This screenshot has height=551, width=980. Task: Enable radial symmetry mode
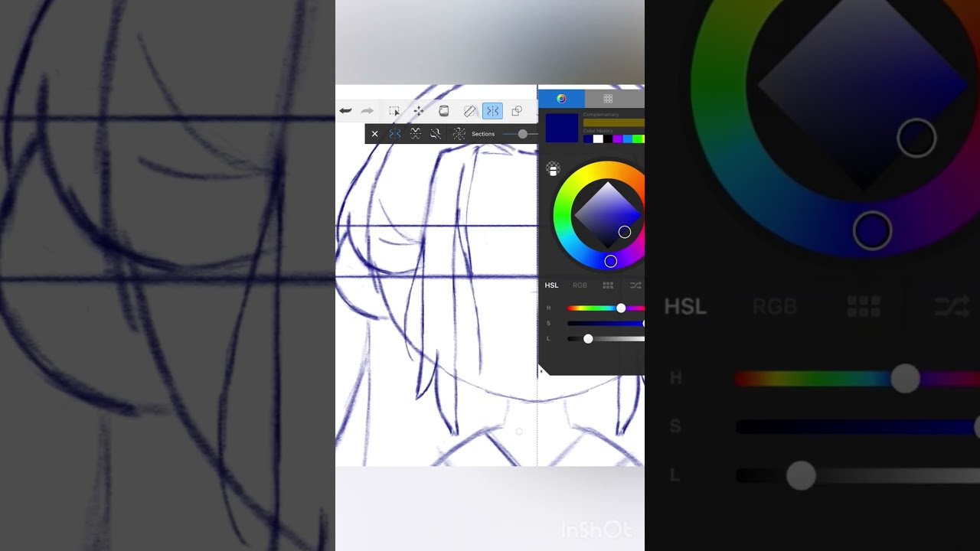[x=459, y=134]
